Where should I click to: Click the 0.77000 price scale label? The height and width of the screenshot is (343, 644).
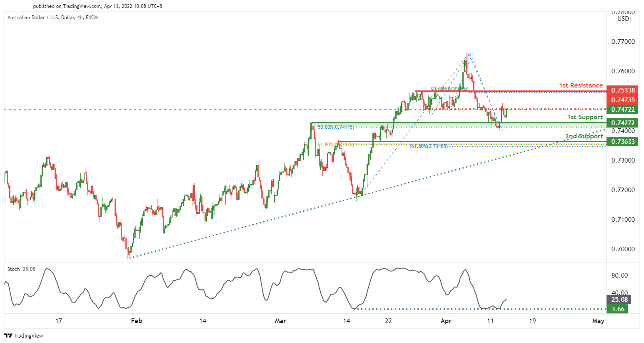623,42
